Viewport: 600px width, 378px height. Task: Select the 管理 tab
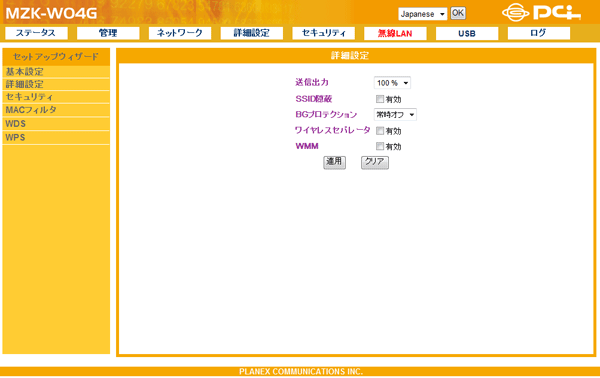[108, 33]
